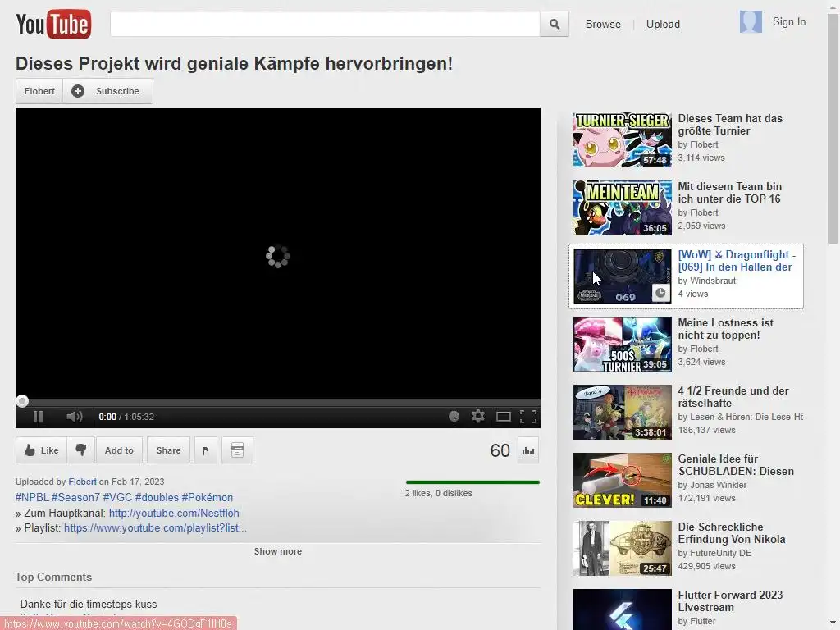
Task: Open the CLEVER! Schubladen video thumbnail
Action: pyautogui.click(x=622, y=480)
